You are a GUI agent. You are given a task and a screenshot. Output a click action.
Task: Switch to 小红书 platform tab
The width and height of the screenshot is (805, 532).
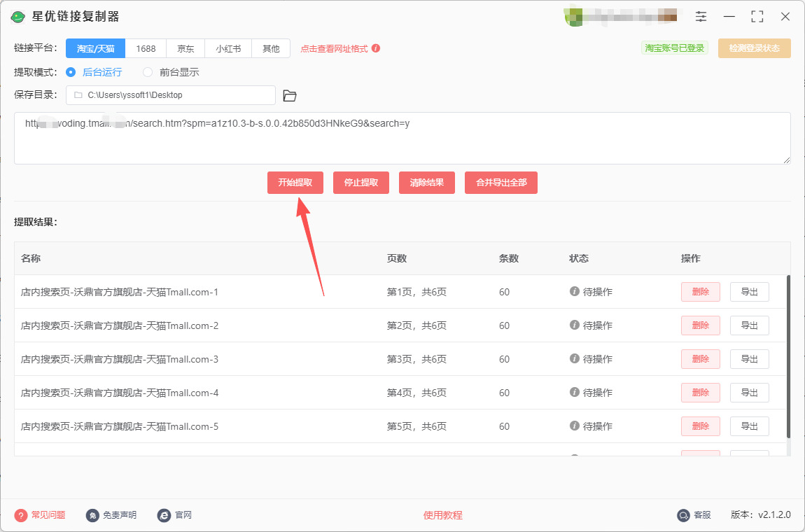coord(228,49)
